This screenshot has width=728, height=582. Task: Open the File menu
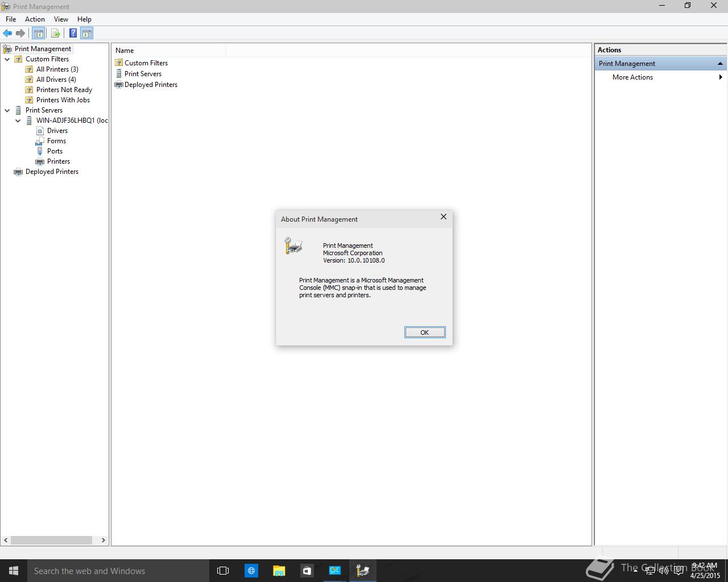click(x=11, y=19)
